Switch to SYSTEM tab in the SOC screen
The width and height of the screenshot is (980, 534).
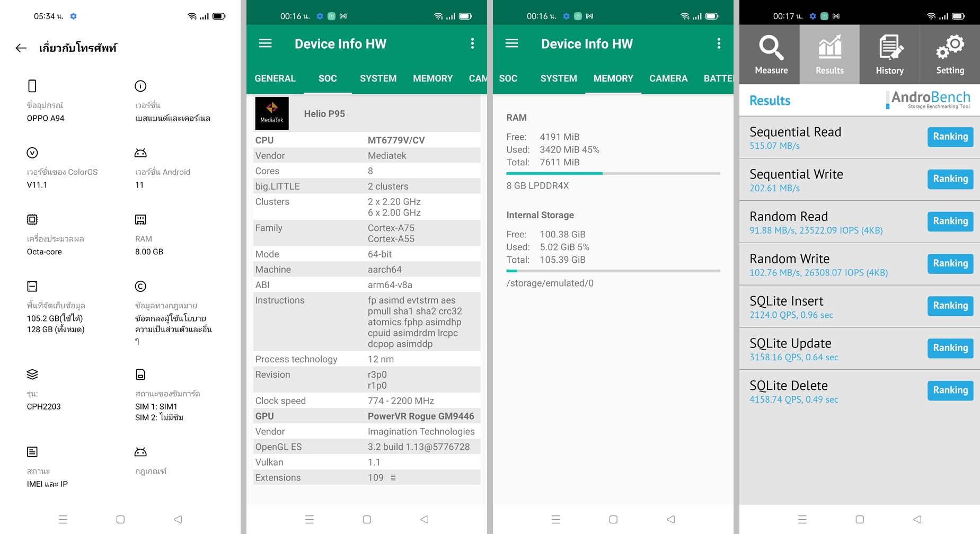coord(378,78)
